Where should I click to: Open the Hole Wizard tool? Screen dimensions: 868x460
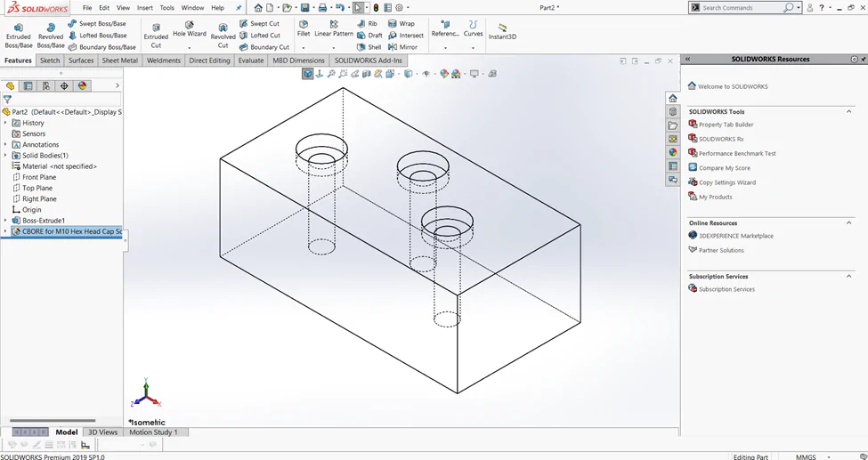click(190, 29)
